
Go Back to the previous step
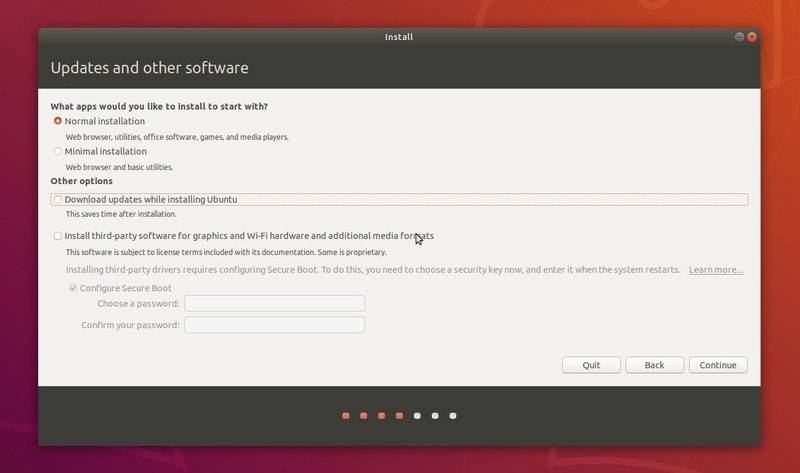(655, 365)
